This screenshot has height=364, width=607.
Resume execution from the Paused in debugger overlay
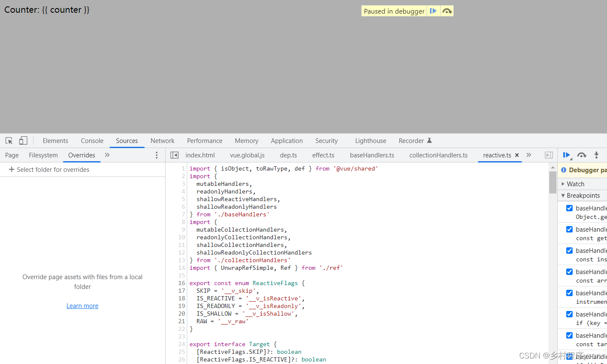(x=433, y=11)
